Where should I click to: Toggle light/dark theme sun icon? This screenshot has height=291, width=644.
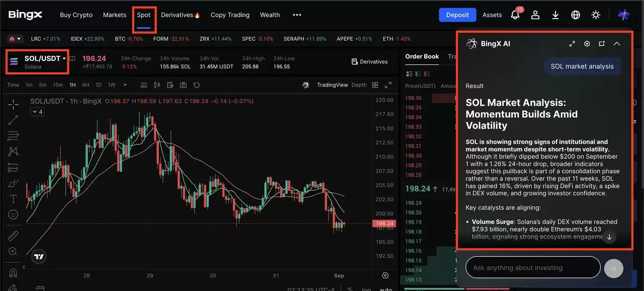pyautogui.click(x=596, y=15)
